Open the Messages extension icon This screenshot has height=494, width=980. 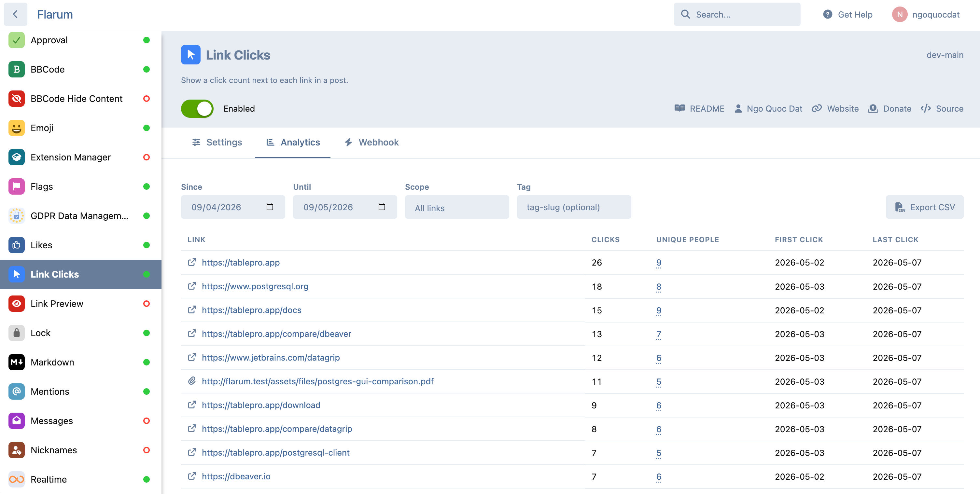click(17, 420)
